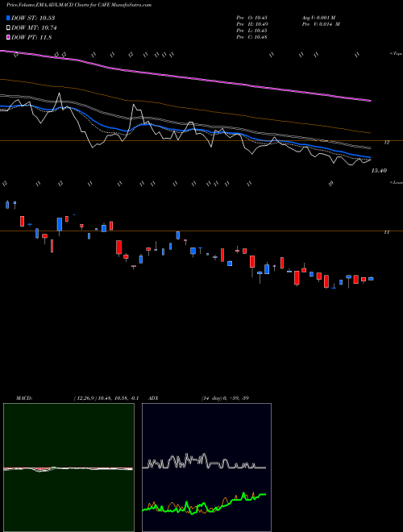Click the Pre O: 10.45 value

pyautogui.click(x=252, y=18)
